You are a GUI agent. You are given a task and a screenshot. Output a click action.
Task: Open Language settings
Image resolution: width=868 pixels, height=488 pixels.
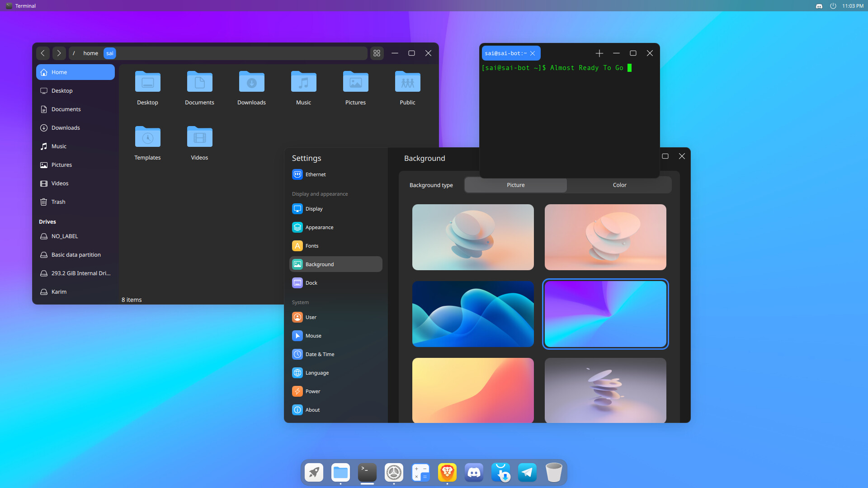[x=336, y=373]
